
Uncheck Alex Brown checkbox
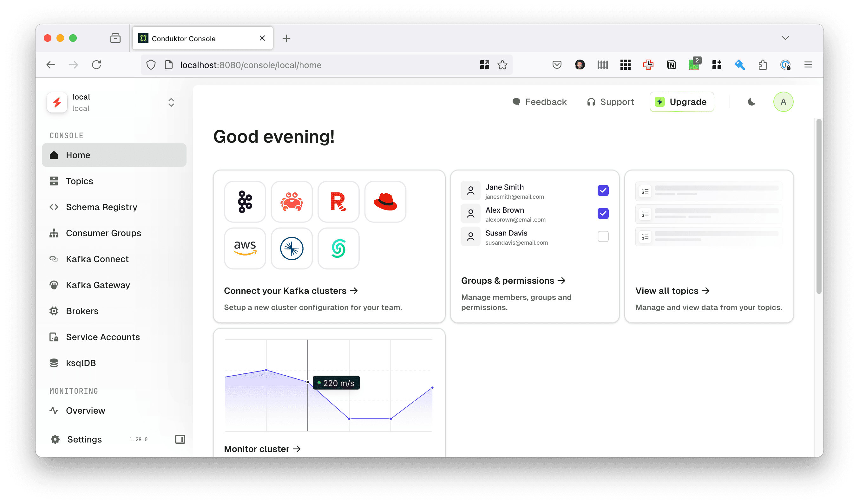click(x=603, y=214)
